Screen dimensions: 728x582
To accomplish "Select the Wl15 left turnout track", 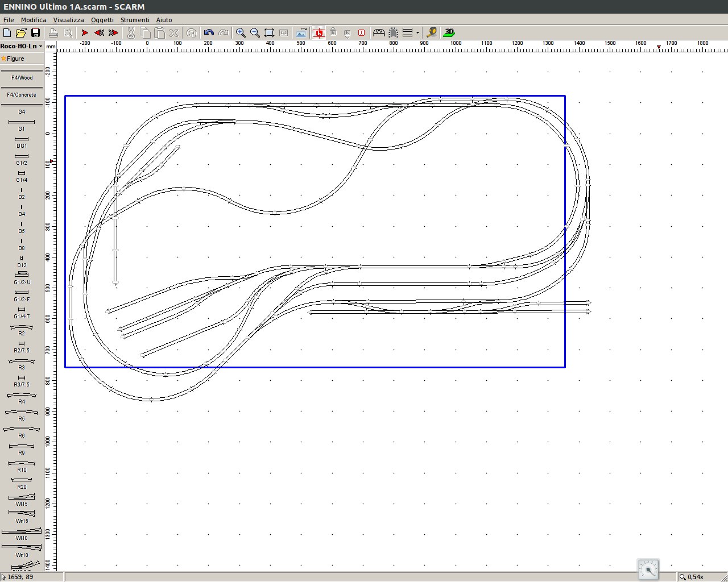I will tap(22, 498).
